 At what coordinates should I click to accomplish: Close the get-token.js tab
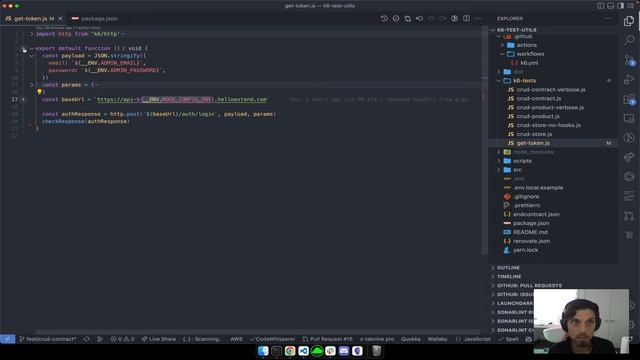pyautogui.click(x=60, y=19)
